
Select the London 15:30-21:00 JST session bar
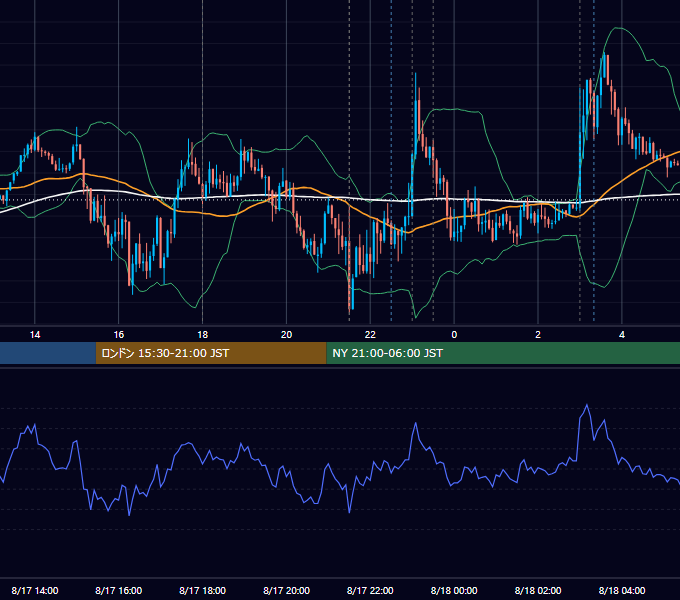click(211, 353)
